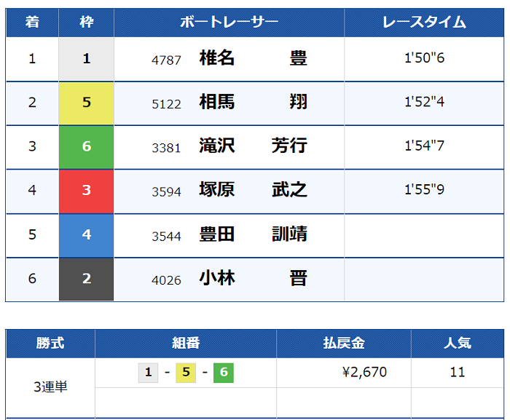Click the yellow lane 5 badge

(x=86, y=103)
